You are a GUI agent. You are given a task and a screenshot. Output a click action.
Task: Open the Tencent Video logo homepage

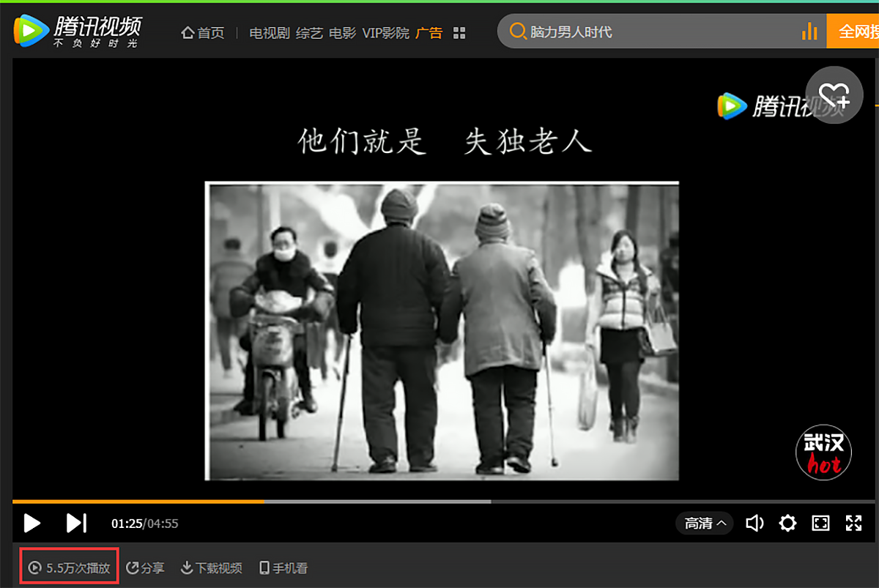click(78, 31)
